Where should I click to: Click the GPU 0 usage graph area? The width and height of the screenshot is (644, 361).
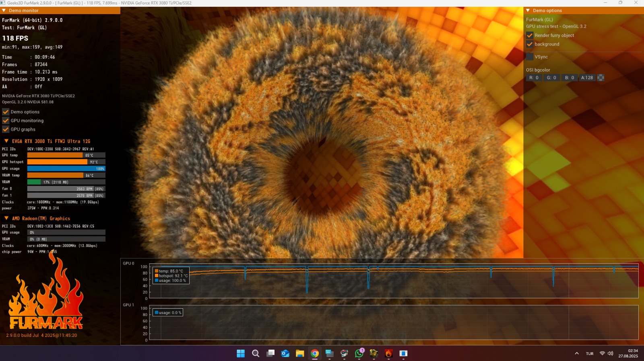tap(394, 281)
